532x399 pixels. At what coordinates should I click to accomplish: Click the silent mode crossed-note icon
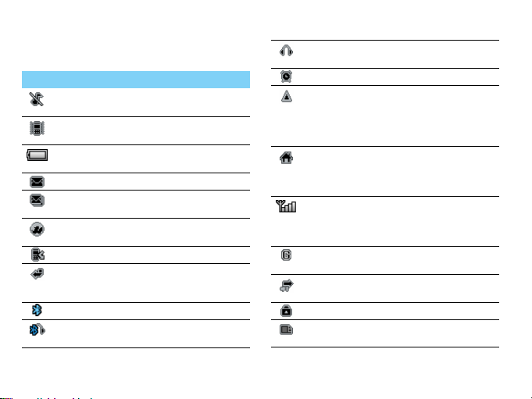36,99
